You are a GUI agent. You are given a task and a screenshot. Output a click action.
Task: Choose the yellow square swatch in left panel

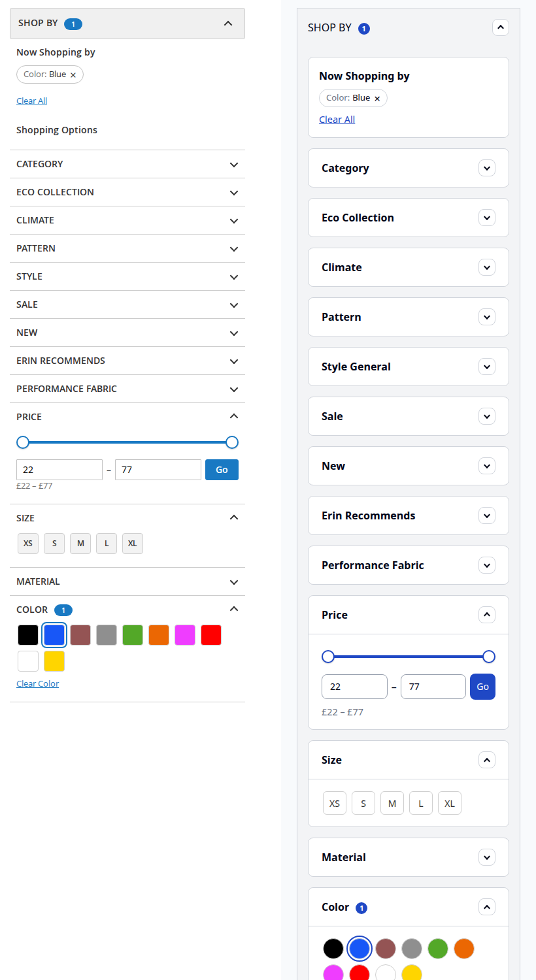pyautogui.click(x=54, y=661)
